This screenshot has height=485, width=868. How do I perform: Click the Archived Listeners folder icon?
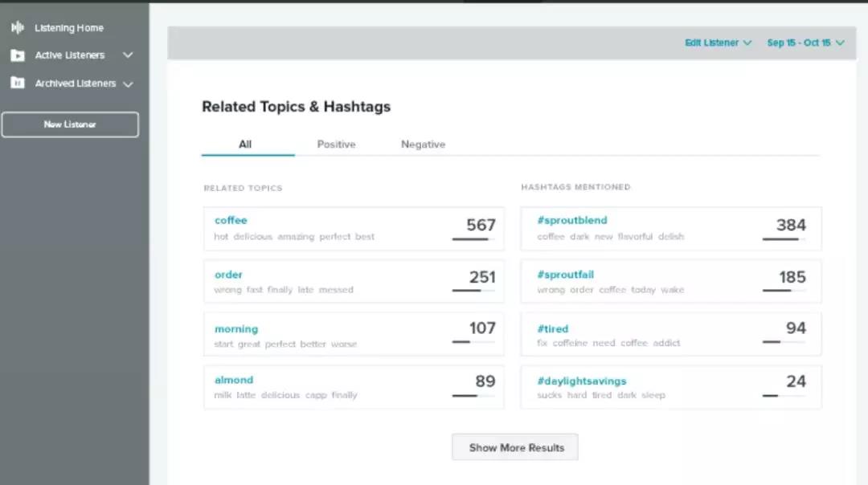tap(17, 83)
